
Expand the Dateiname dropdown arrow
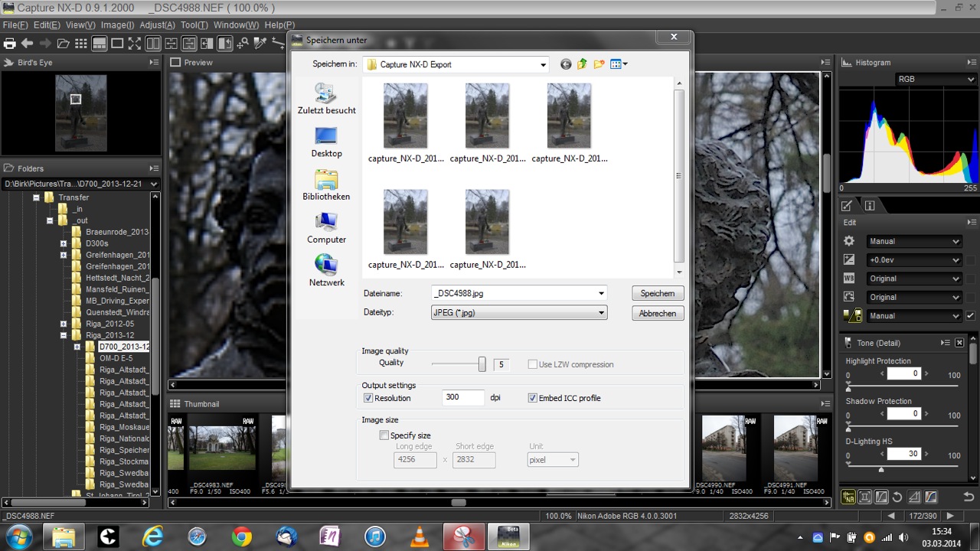(601, 293)
